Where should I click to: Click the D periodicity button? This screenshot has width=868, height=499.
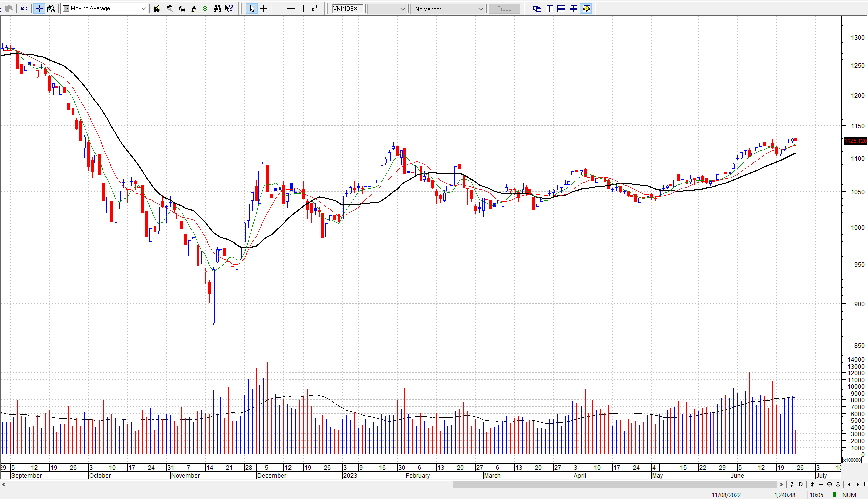click(x=800, y=484)
